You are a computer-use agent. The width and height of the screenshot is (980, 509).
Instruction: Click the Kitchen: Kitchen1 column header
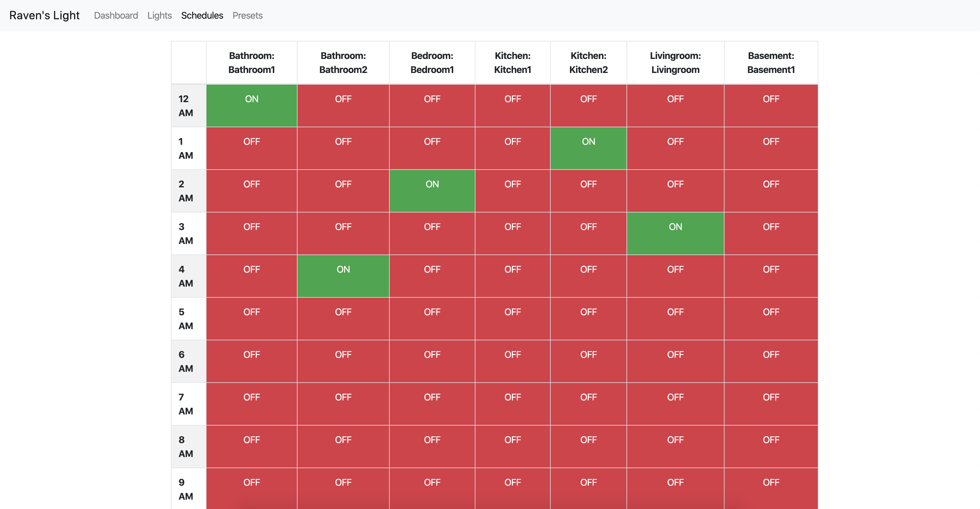(512, 63)
